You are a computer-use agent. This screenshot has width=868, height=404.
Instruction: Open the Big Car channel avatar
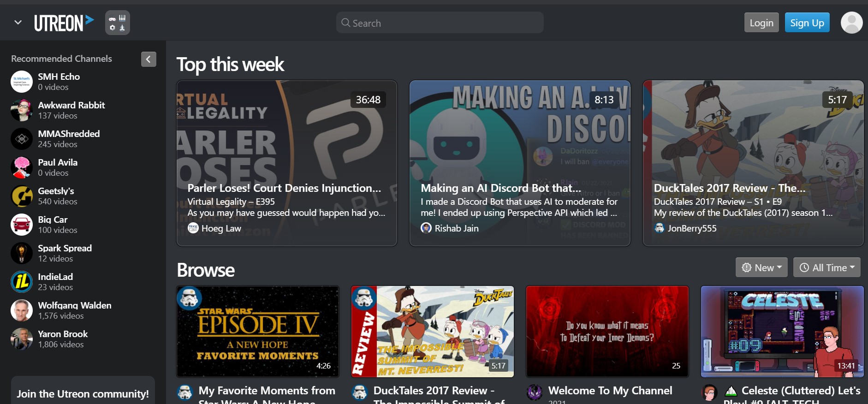[22, 225]
